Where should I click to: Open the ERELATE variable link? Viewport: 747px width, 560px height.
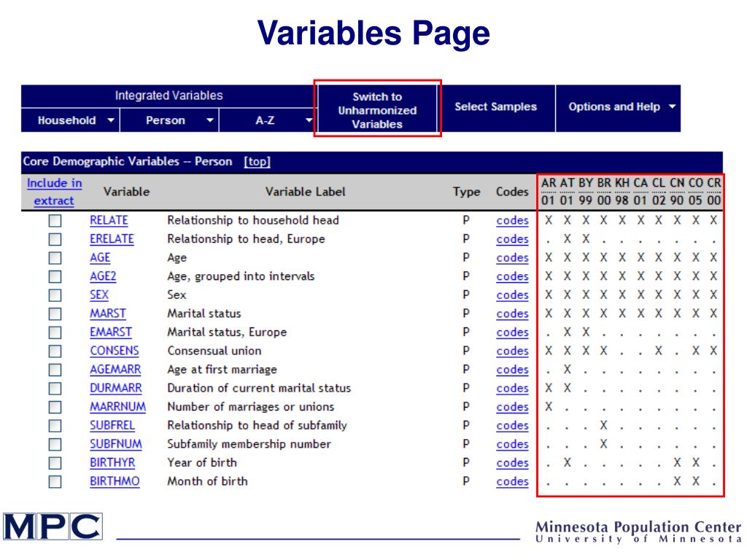pyautogui.click(x=112, y=239)
